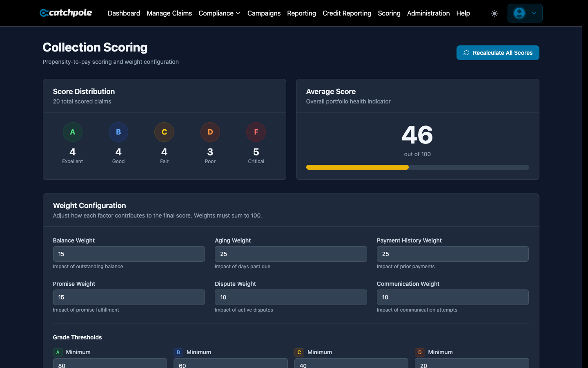
Task: Select the grade C Fair badge
Action: [164, 132]
